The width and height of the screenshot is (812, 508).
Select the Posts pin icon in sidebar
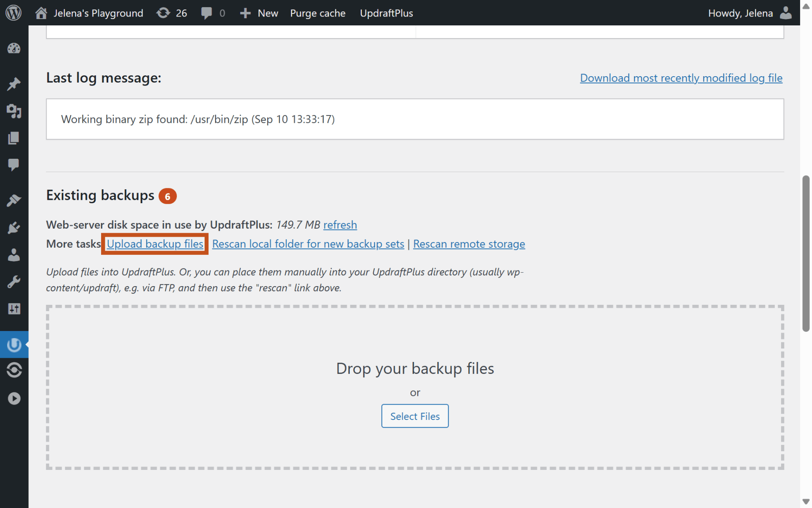click(x=14, y=84)
